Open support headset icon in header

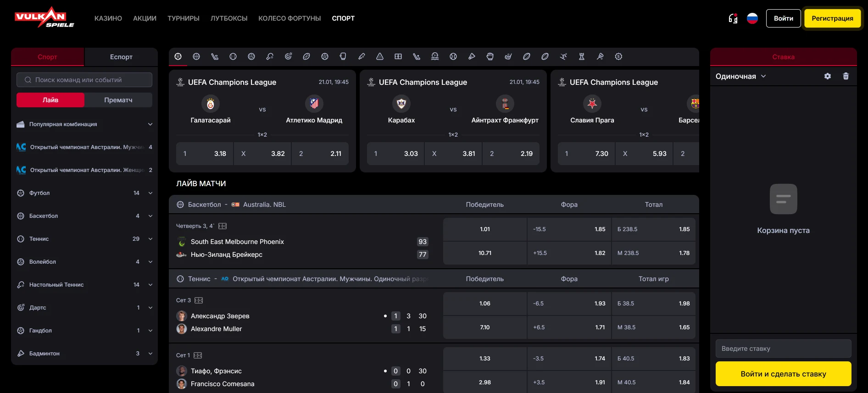tap(733, 18)
